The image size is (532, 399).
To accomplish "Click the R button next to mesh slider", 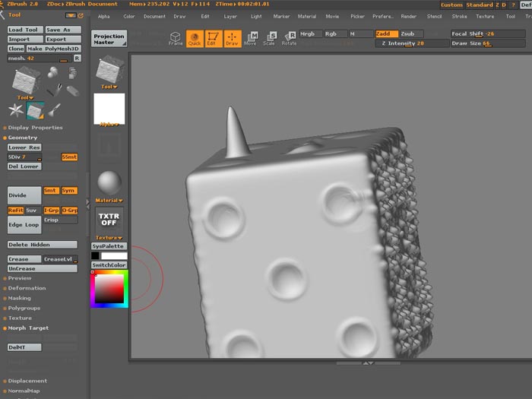I will point(78,58).
